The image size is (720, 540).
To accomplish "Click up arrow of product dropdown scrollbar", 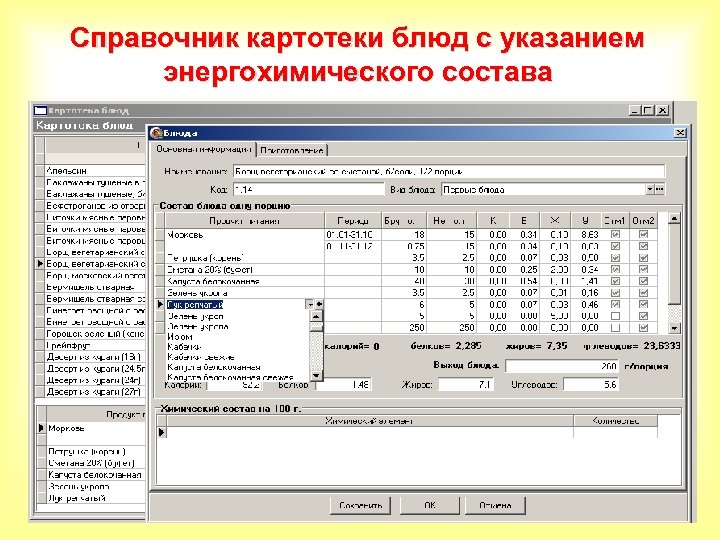I will click(x=316, y=316).
